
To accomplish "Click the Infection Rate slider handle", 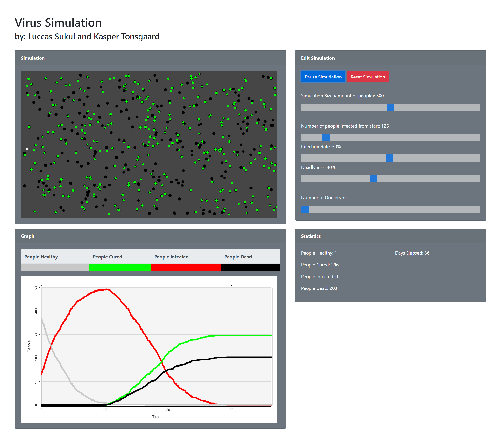I will (389, 158).
